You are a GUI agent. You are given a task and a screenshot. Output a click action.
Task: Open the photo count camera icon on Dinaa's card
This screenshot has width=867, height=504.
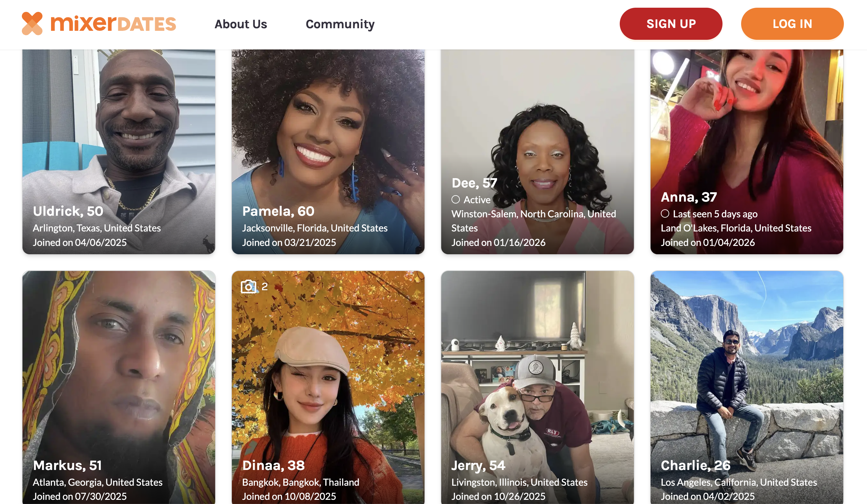click(249, 286)
